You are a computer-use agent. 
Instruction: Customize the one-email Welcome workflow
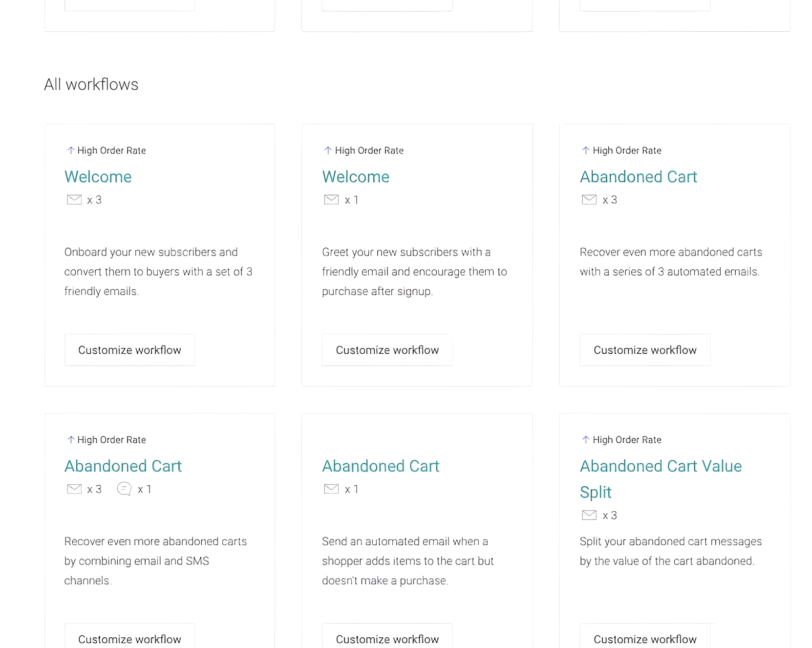pyautogui.click(x=387, y=350)
